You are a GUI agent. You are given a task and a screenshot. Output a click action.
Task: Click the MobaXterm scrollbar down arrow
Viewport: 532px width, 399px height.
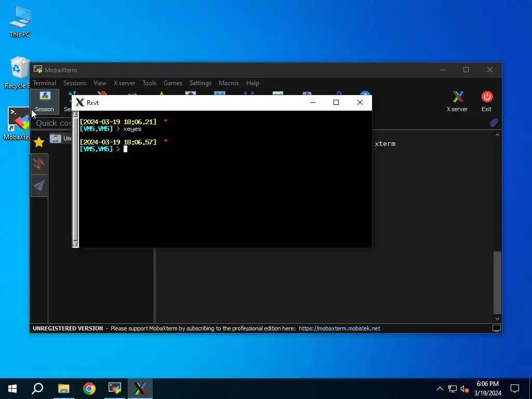pos(497,318)
